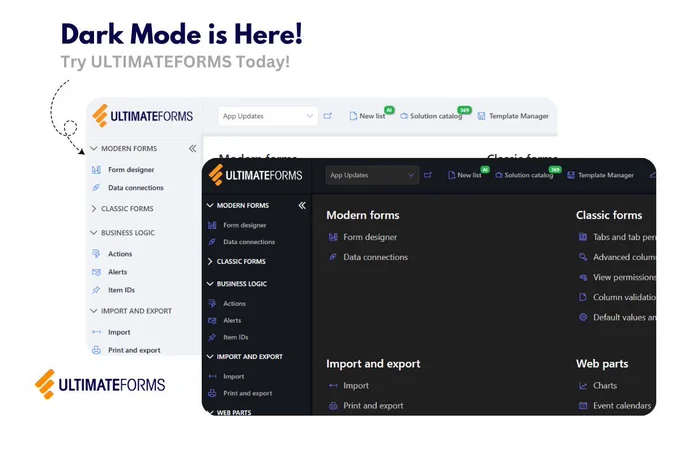
Task: Click Data connections icon in light window sidebar
Action: [96, 188]
